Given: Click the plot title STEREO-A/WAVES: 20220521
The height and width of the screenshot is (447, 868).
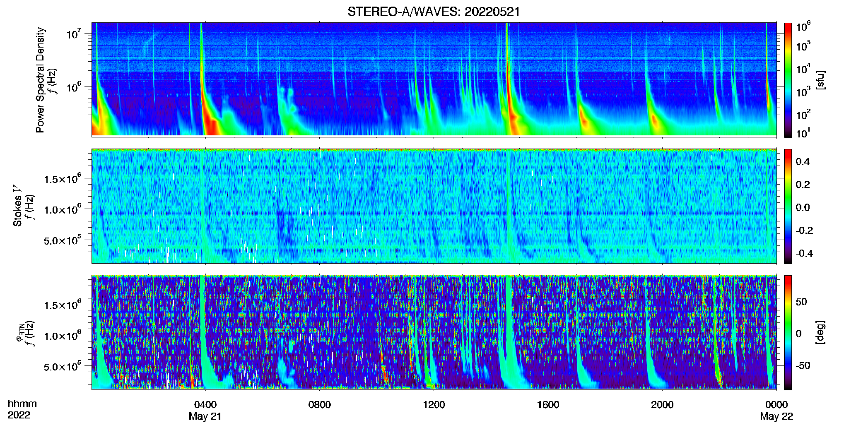Looking at the screenshot, I should point(434,12).
